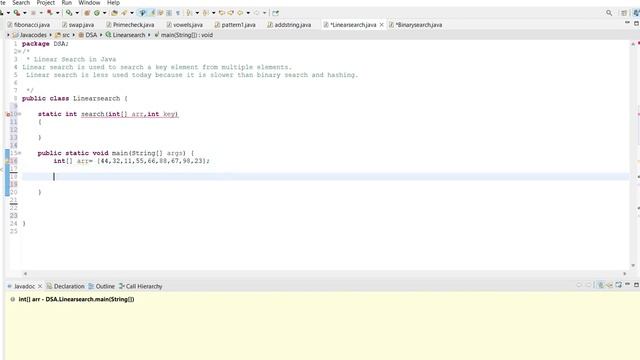This screenshot has height=360, width=640.
Task: Click the horizontal scrollbar right arrow
Action: coord(624,274)
